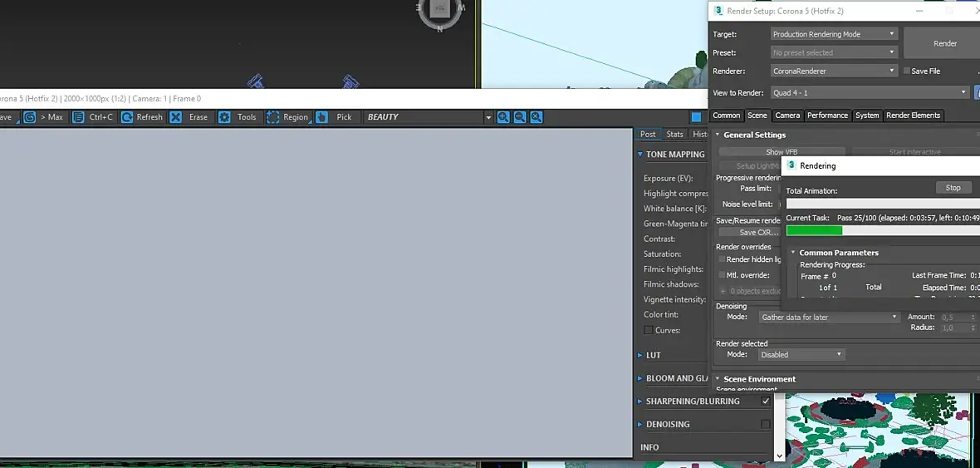Select the Pick tool in VFB
980x468 pixels.
[335, 117]
